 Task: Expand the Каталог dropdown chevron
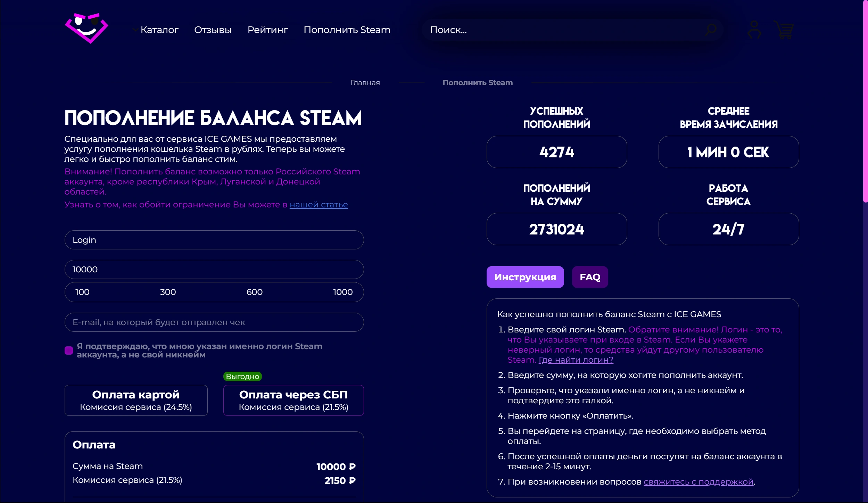pyautogui.click(x=135, y=30)
